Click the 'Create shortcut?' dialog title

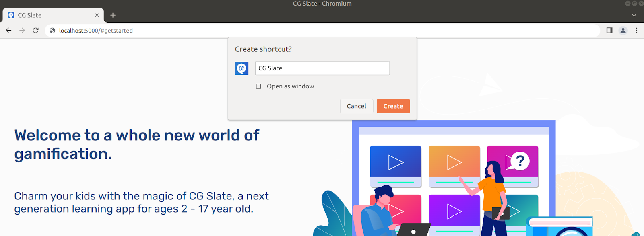263,49
